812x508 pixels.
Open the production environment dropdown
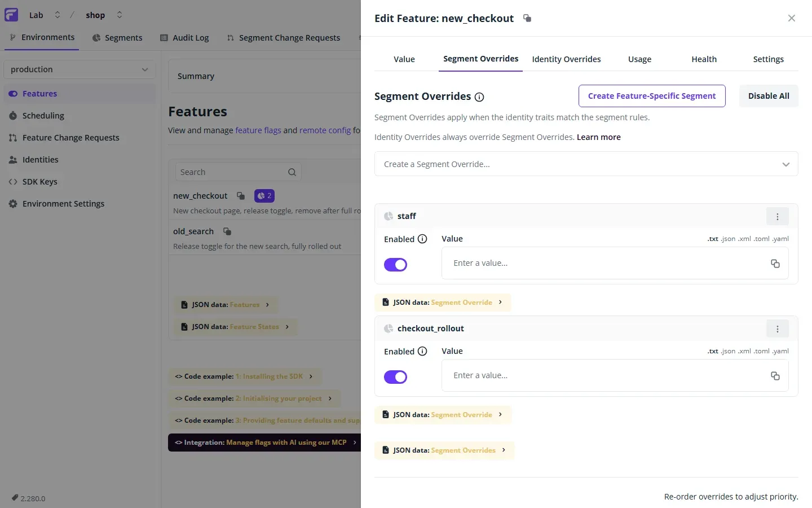[x=80, y=69]
